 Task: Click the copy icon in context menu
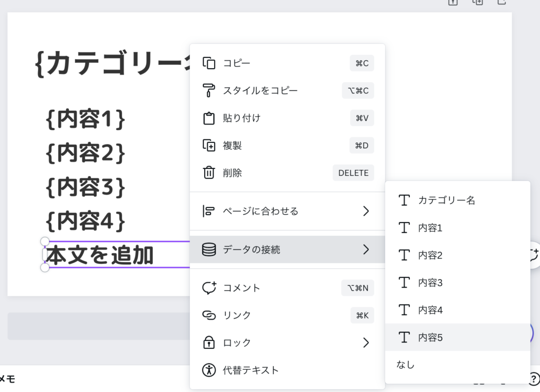pos(209,63)
